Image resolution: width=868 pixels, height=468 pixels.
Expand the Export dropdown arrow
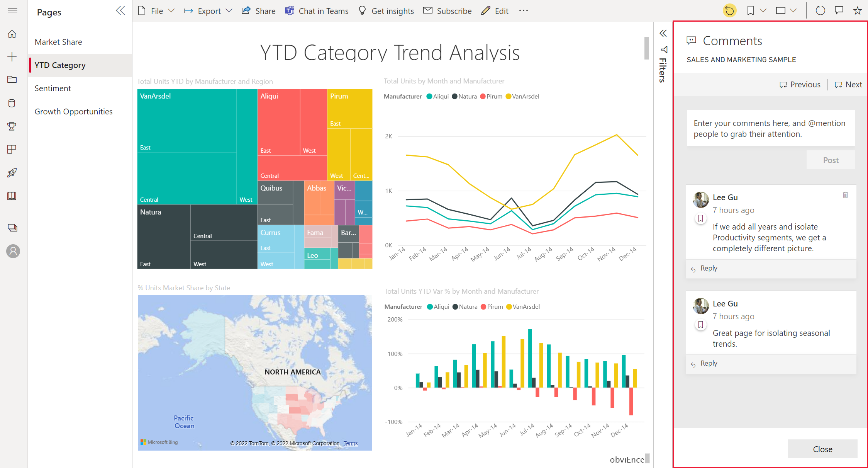point(229,10)
